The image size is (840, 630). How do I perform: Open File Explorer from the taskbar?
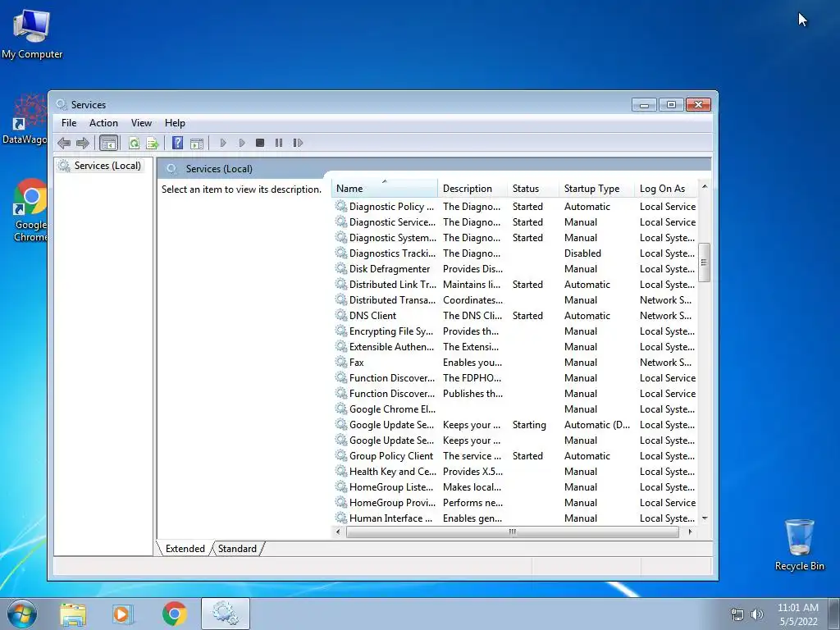pyautogui.click(x=73, y=614)
